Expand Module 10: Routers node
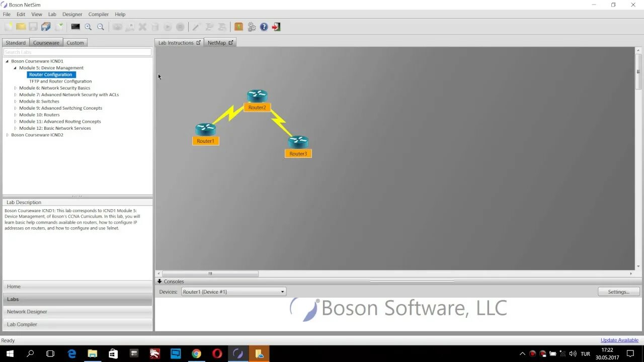Viewport: 644px width, 362px height. (x=15, y=115)
